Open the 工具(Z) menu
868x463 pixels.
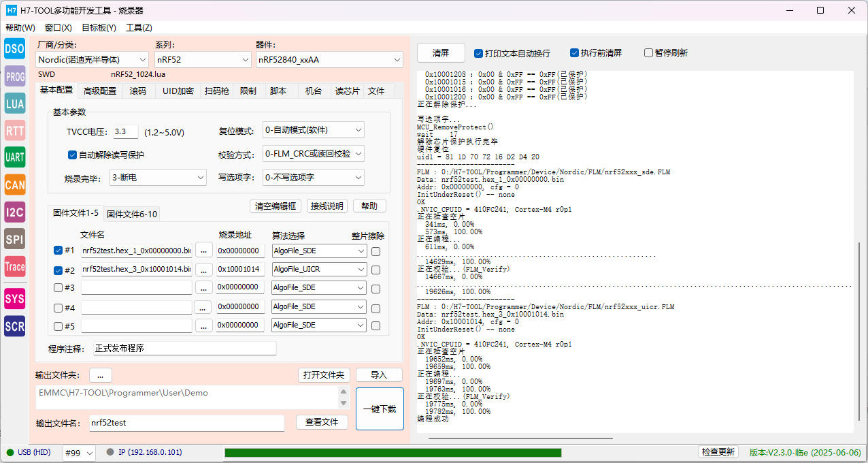pos(139,28)
